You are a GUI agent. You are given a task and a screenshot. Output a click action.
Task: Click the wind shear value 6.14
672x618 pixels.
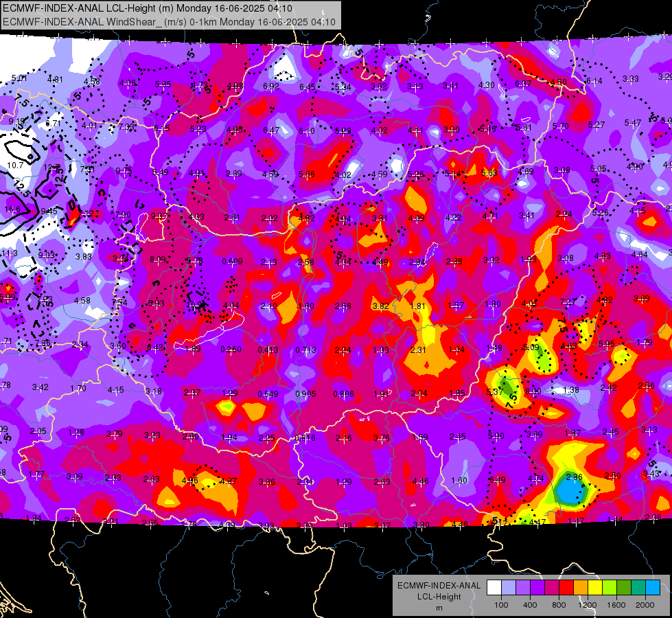[594, 80]
